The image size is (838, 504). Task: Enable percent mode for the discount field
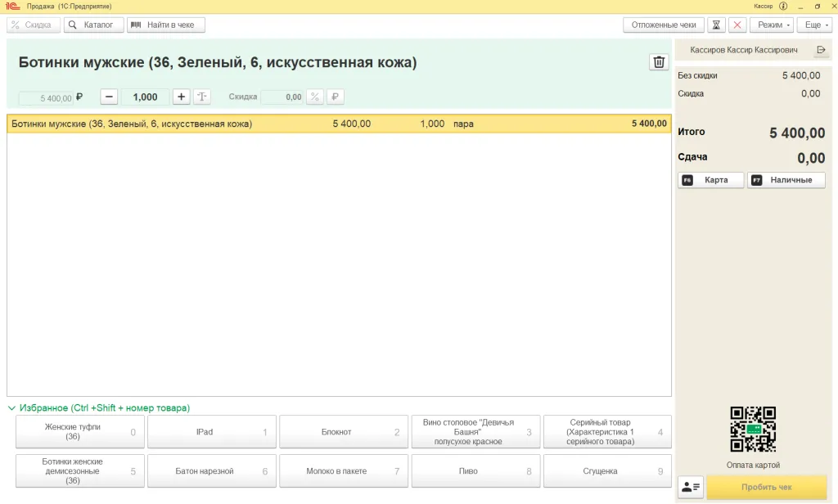tap(314, 97)
